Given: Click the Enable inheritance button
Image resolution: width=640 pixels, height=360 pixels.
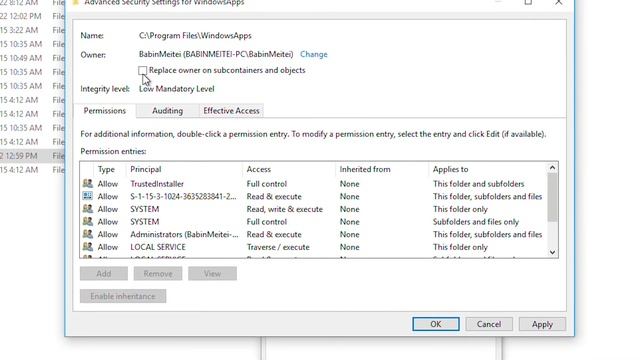Looking at the screenshot, I should click(123, 296).
